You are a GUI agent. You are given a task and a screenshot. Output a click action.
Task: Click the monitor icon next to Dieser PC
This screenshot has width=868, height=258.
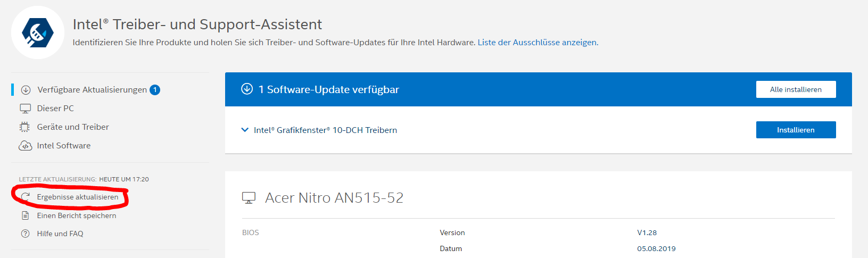[25, 109]
